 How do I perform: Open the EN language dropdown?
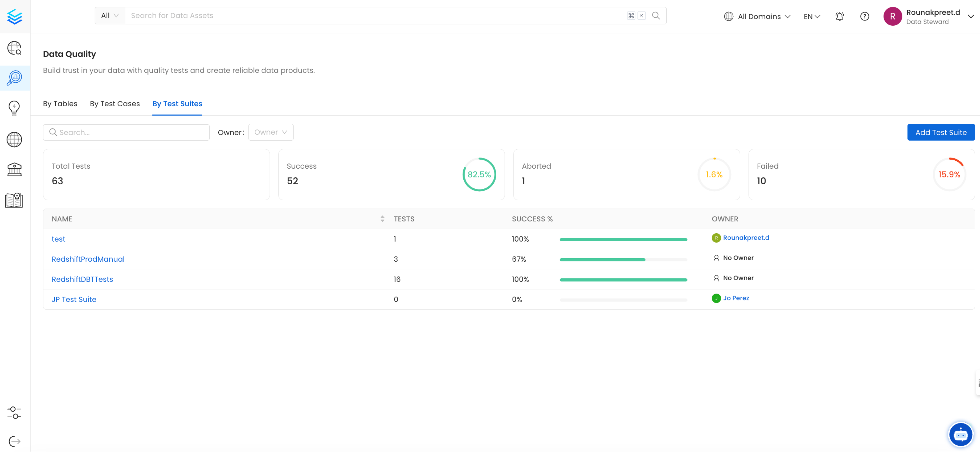[x=812, y=16]
